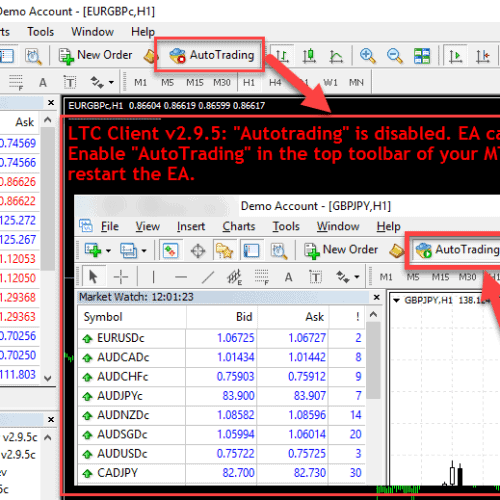Select the Window menu
The height and width of the screenshot is (500, 500).
(x=92, y=32)
